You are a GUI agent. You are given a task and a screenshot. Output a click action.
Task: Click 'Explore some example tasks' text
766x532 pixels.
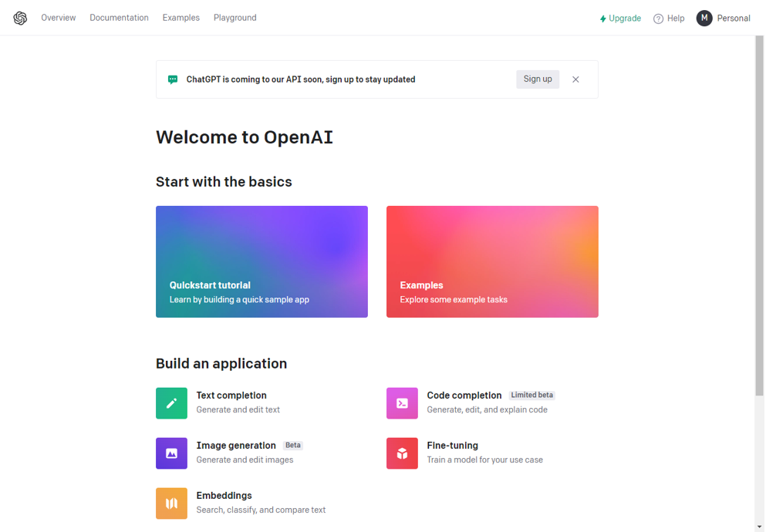click(x=454, y=300)
